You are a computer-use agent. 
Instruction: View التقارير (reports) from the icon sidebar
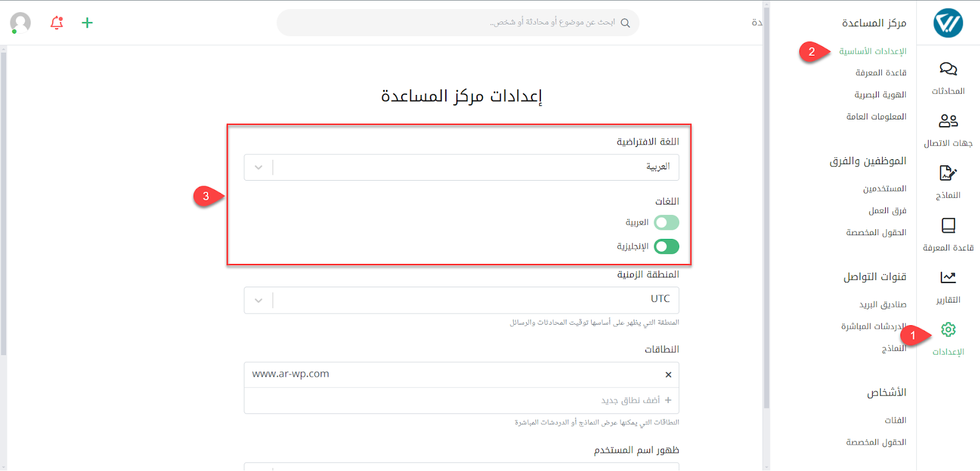coord(948,277)
